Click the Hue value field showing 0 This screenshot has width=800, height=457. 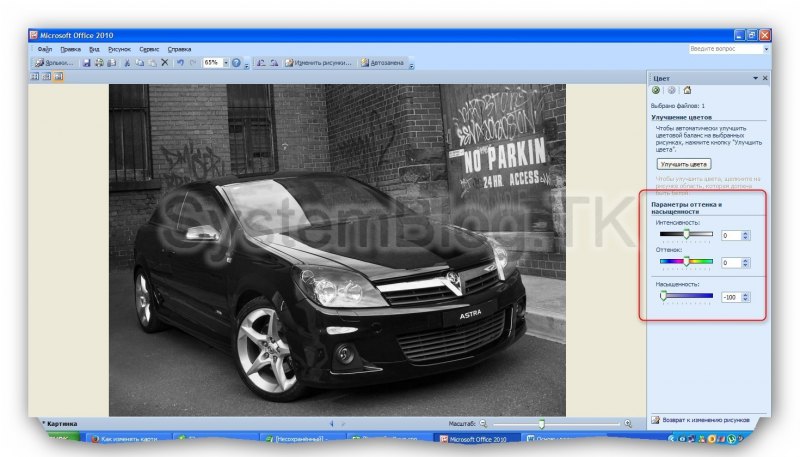click(x=731, y=263)
